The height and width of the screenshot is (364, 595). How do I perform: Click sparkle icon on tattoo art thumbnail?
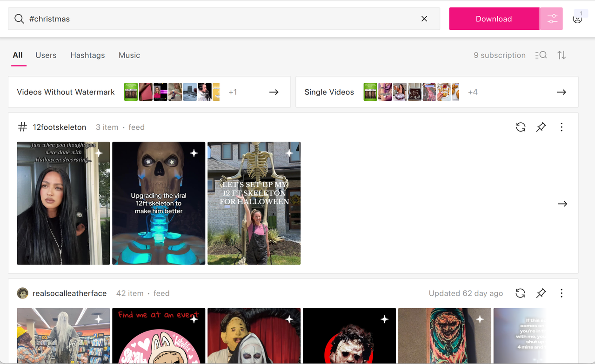[480, 319]
